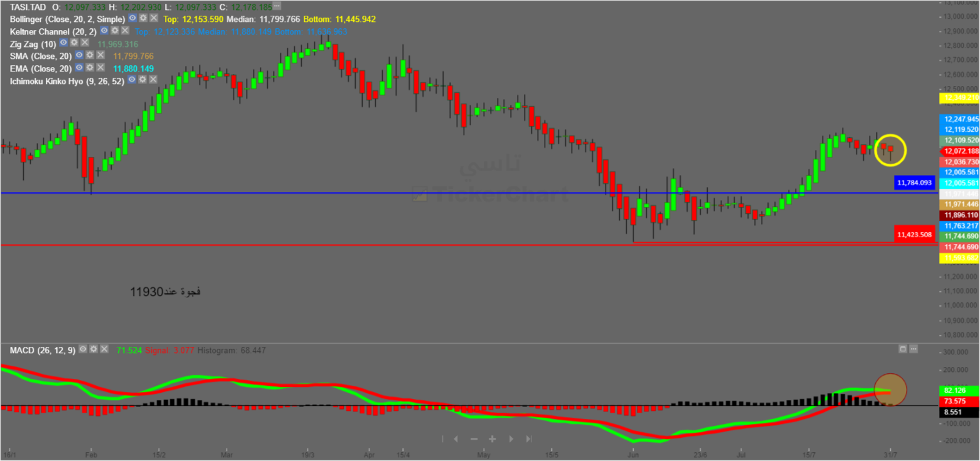Select the red 11,423.508 support line label
980x461 pixels.
click(x=915, y=235)
